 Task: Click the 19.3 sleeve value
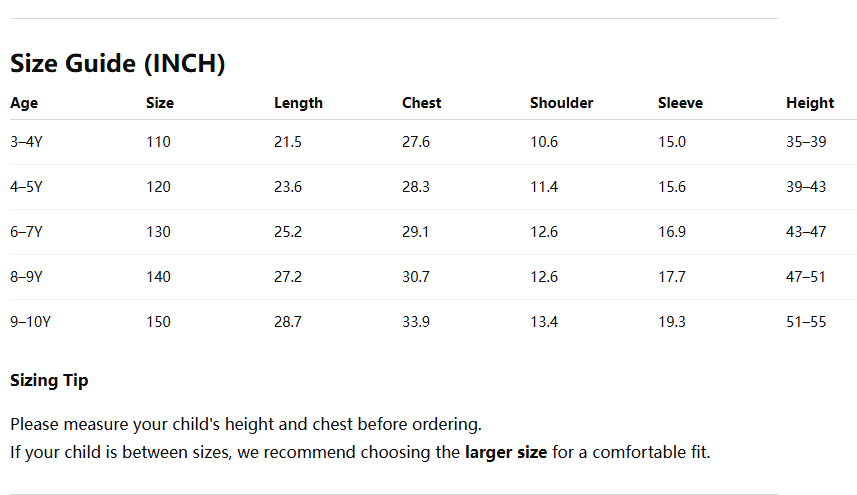click(672, 322)
